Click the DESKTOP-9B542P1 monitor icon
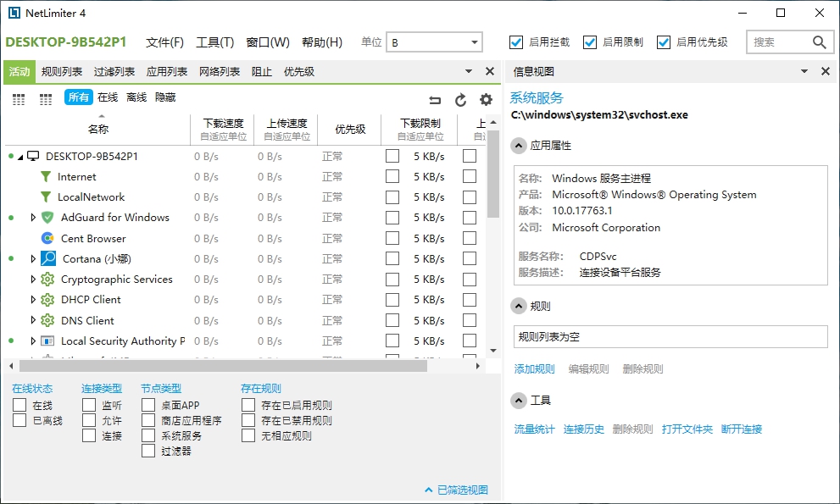Screen dimensions: 840x504 coord(33,157)
